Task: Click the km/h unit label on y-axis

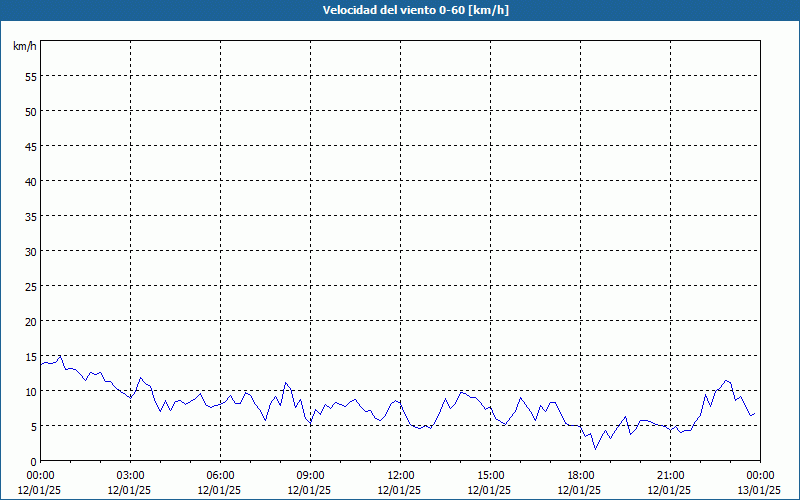Action: pos(25,46)
